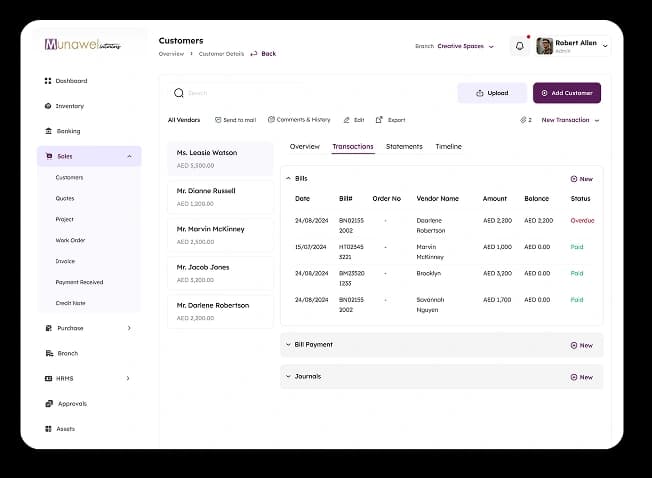Click the Send to mail icon
The height and width of the screenshot is (478, 652).
tap(218, 120)
